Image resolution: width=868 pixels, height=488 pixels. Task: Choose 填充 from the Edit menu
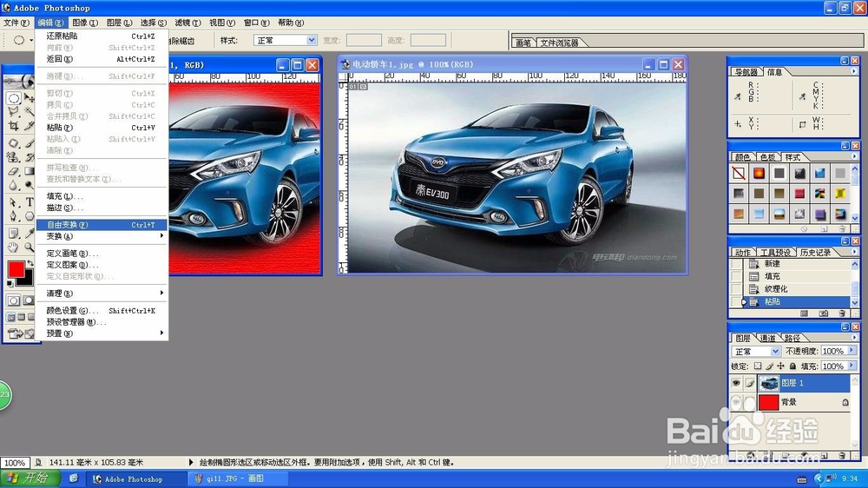[x=102, y=196]
